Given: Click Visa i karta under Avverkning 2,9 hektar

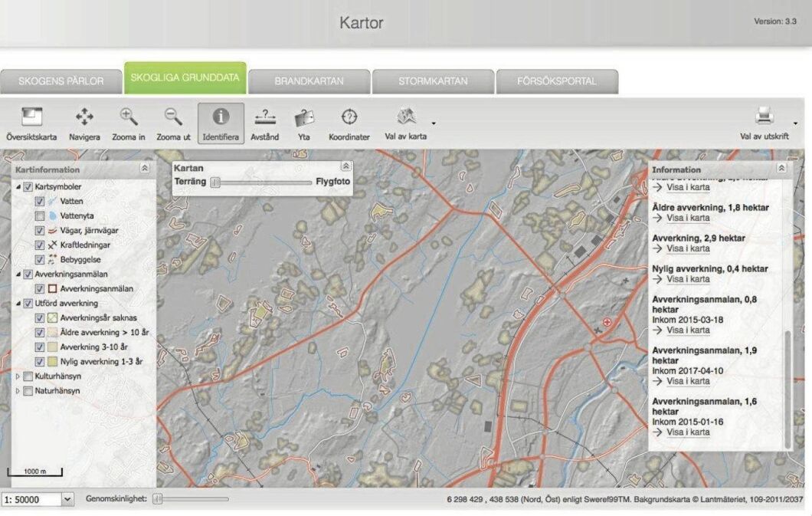Looking at the screenshot, I should point(687,248).
